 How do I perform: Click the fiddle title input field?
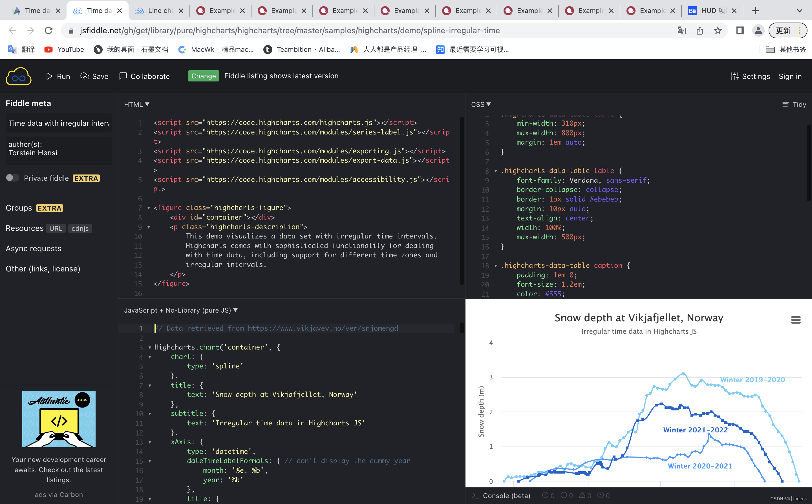pyautogui.click(x=59, y=123)
